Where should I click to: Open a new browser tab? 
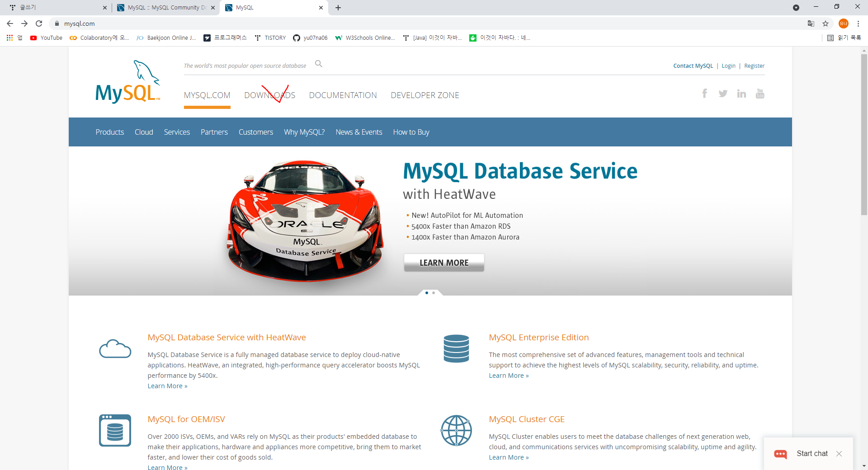[338, 8]
